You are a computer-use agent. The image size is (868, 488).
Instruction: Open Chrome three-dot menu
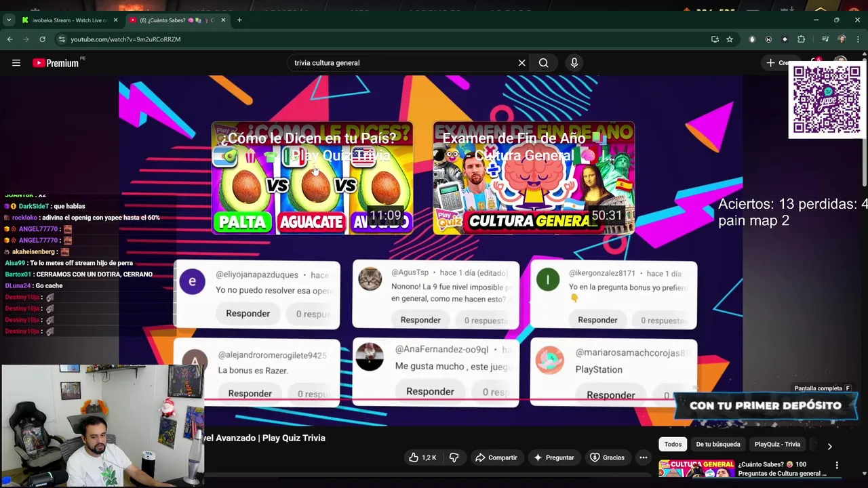click(858, 39)
